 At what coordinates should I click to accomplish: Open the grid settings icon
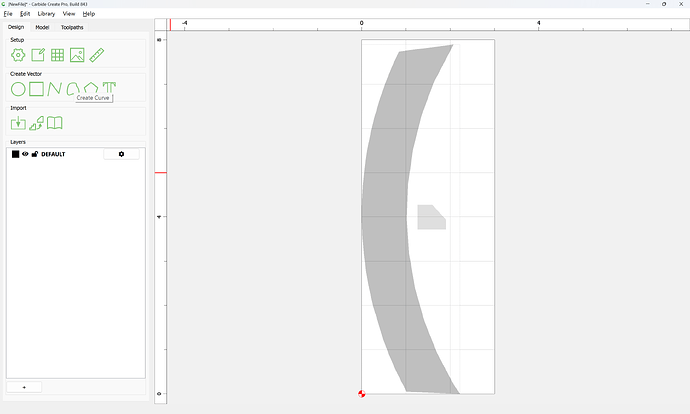57,55
